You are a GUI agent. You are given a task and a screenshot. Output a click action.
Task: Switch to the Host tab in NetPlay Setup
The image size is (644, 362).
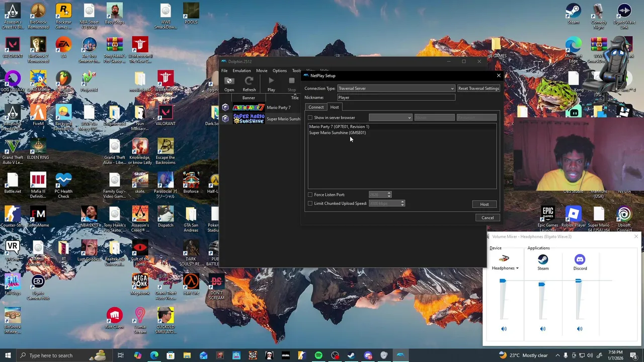pyautogui.click(x=335, y=107)
